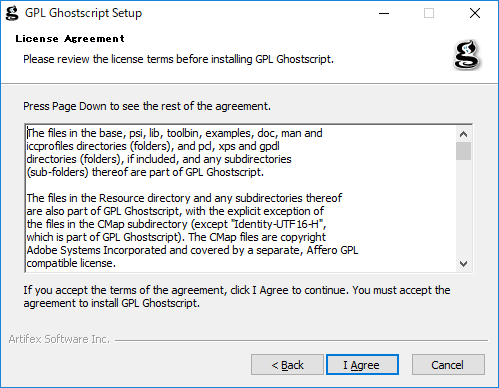
Task: Minimize the GPL Ghostscript Setup window
Action: tap(384, 13)
